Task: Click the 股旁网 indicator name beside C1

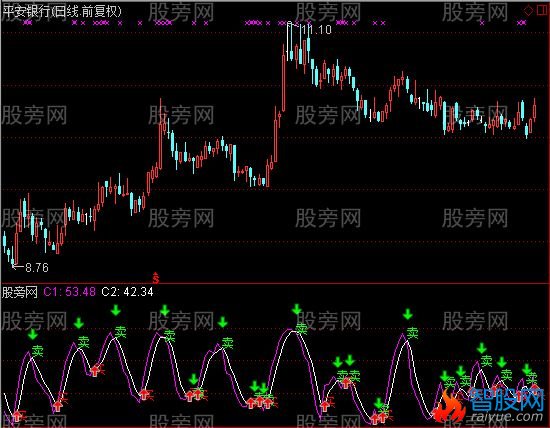Action: [20, 292]
